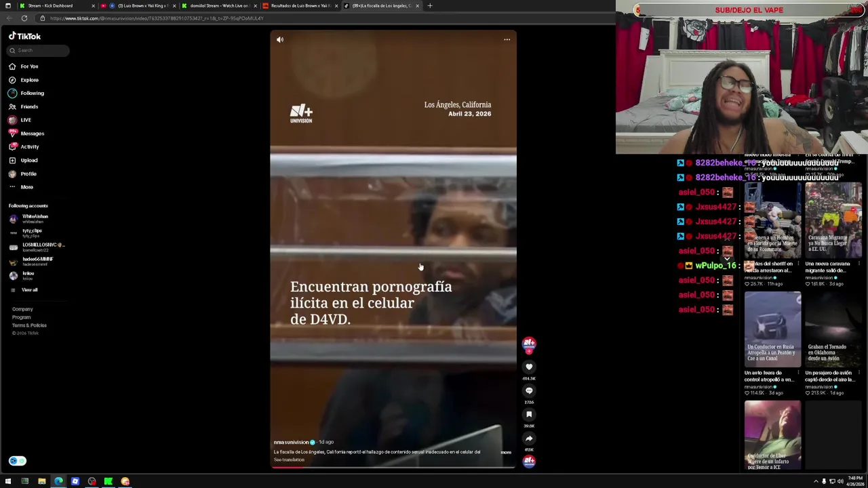This screenshot has width=868, height=488.
Task: Open the N+ Univision creator avatar
Action: [529, 344]
